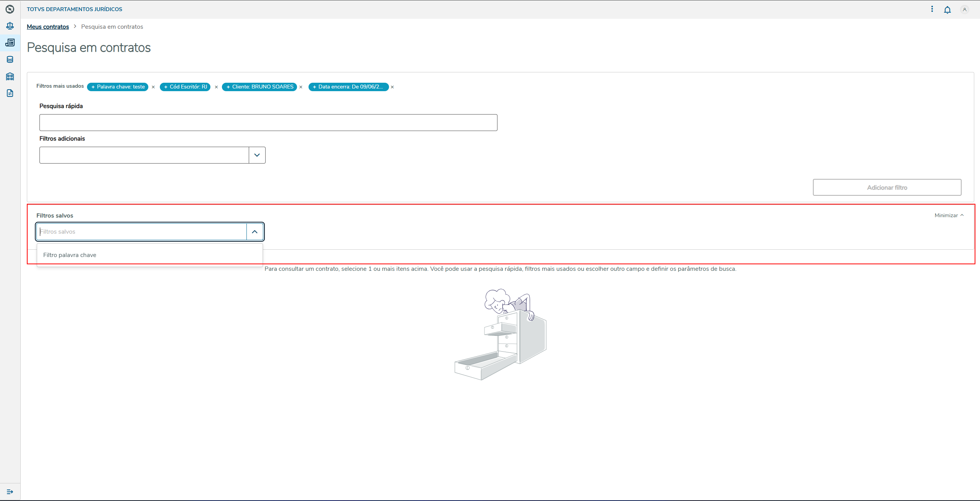Collapse the Filtros salvos dropdown arrow

pyautogui.click(x=254, y=232)
